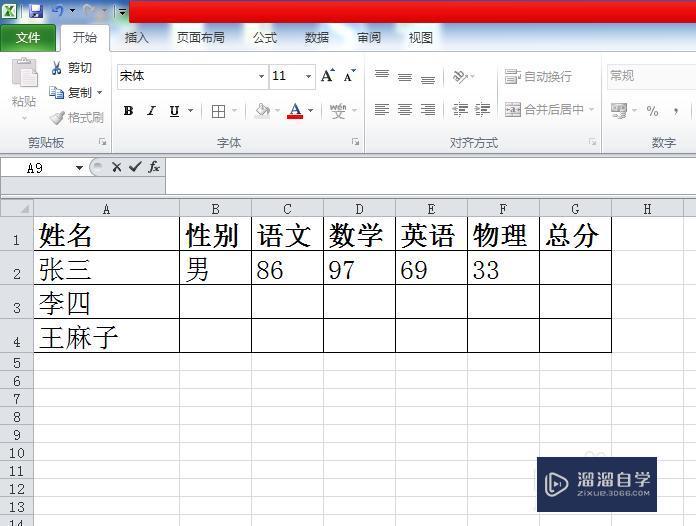
Task: Click the Decrease Font Size icon
Action: click(x=350, y=75)
